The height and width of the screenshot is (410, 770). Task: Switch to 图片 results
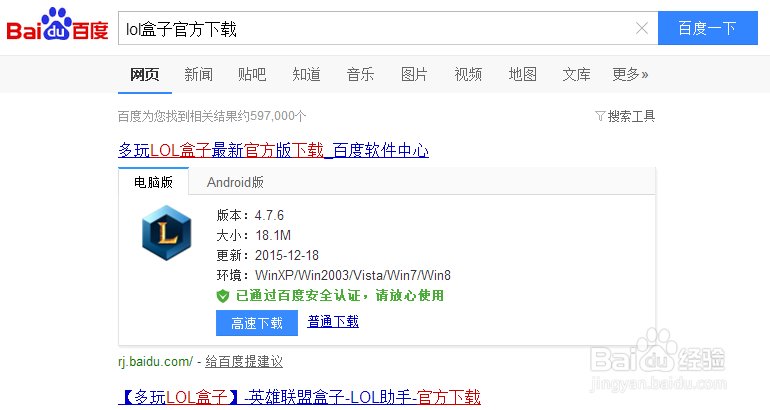click(x=414, y=75)
